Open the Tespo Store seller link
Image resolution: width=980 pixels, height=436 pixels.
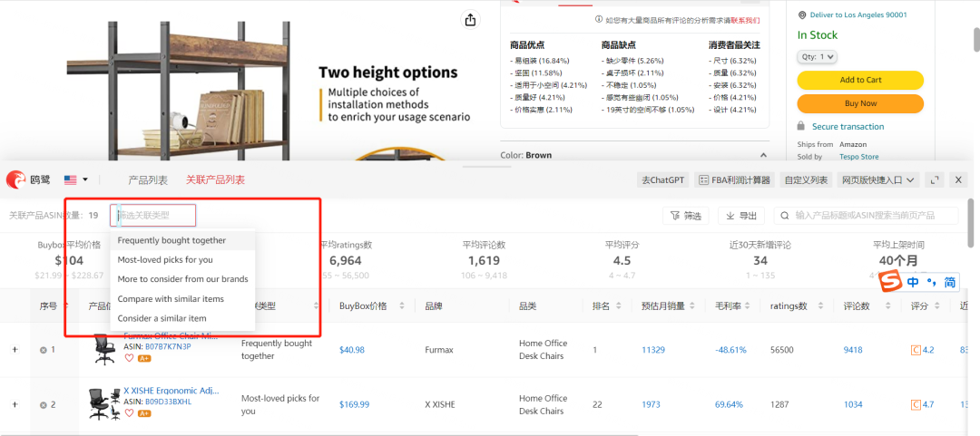(859, 157)
